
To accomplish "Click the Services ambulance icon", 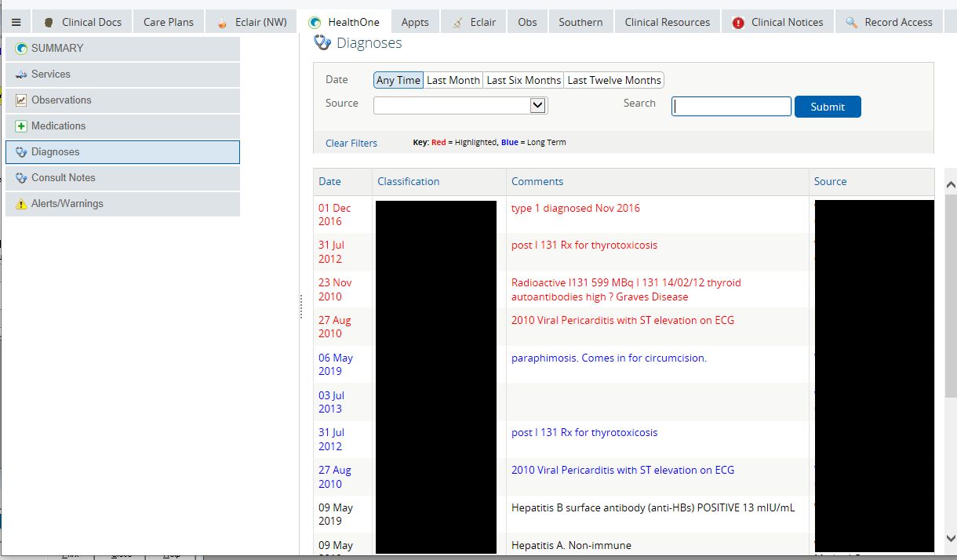I will point(21,75).
